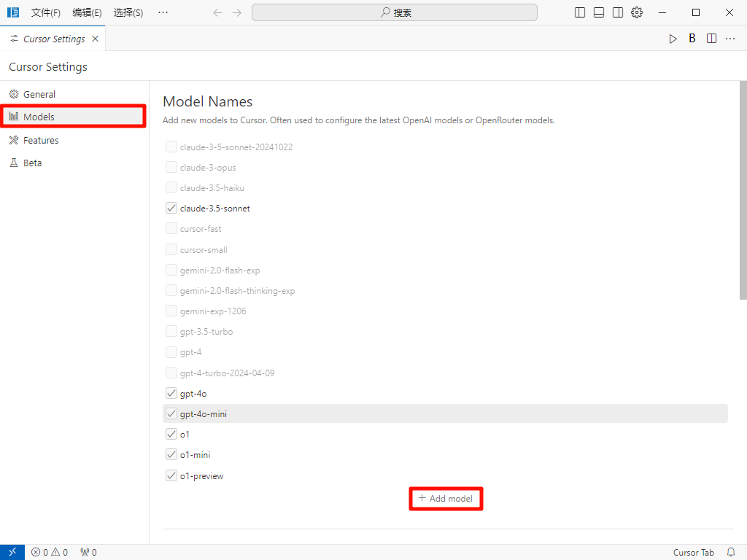Enable the claude-3-opus model checkbox

tap(171, 167)
